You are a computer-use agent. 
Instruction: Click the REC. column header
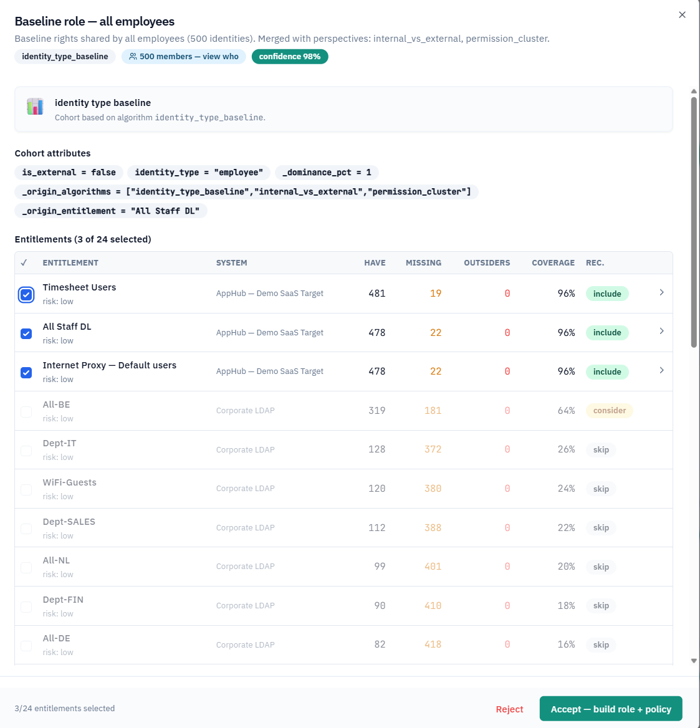(x=595, y=263)
